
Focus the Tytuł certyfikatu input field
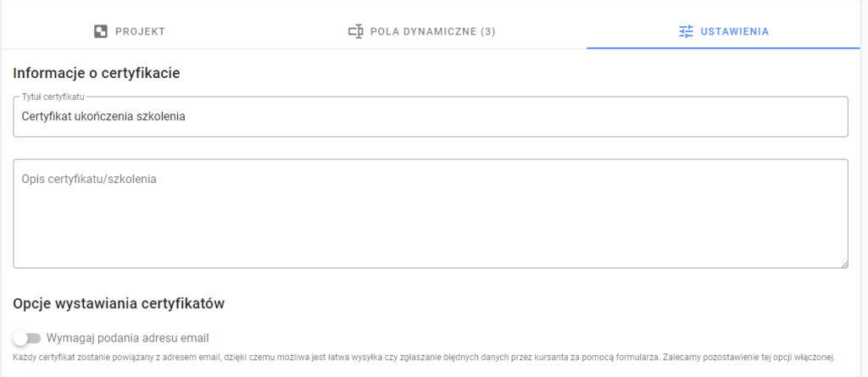coord(431,117)
